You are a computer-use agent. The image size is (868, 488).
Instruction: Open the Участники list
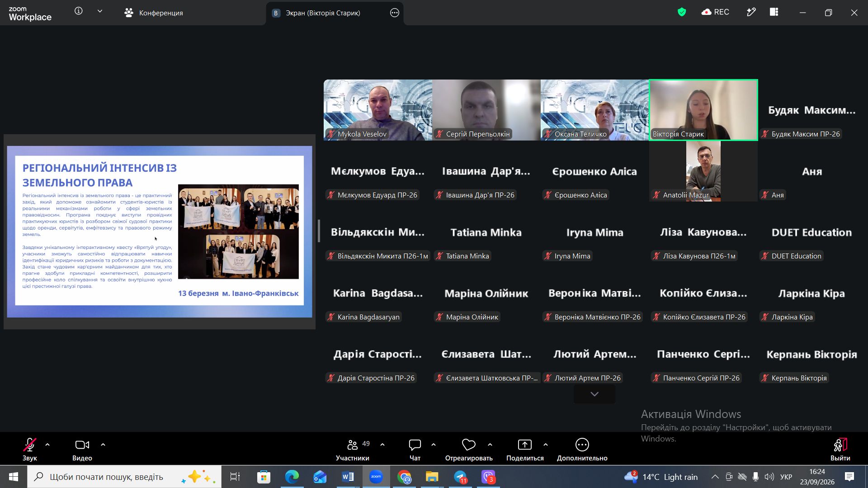tap(353, 450)
